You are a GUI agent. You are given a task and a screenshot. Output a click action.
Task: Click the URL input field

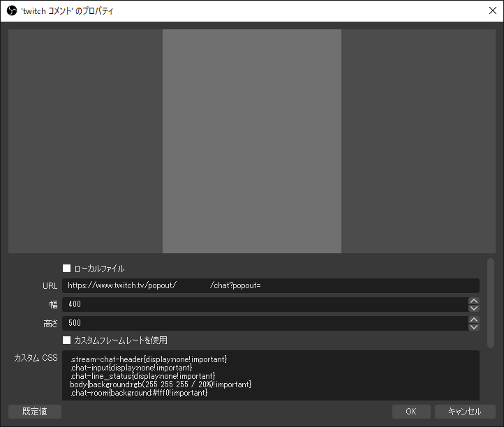(271, 285)
